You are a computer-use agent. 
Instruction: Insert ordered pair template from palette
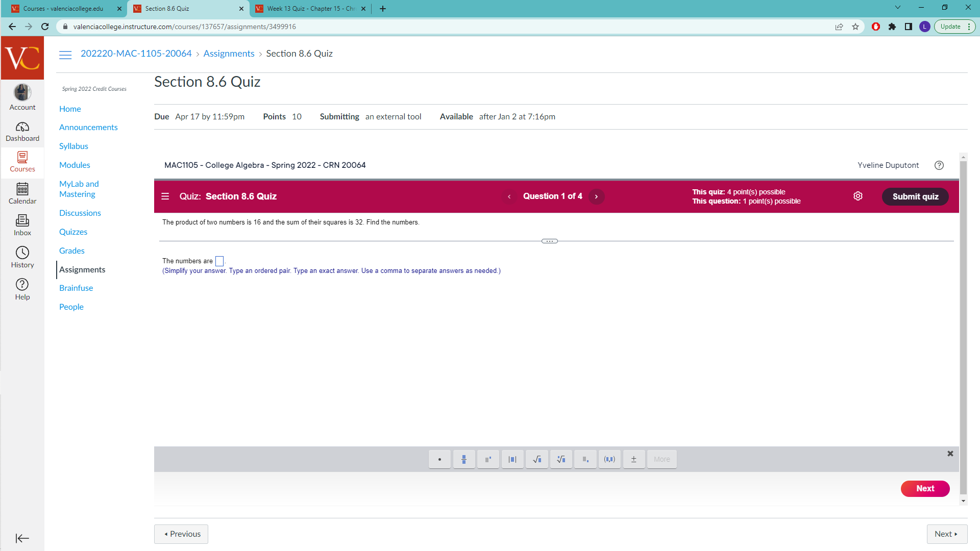609,459
